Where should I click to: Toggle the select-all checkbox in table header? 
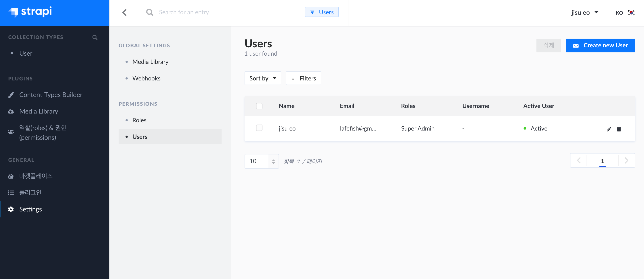tap(259, 106)
